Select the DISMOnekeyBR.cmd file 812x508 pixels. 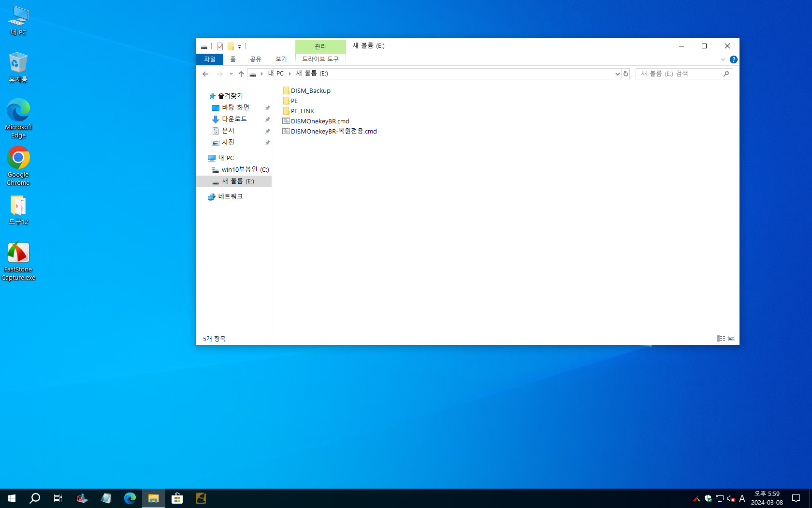tap(316, 121)
